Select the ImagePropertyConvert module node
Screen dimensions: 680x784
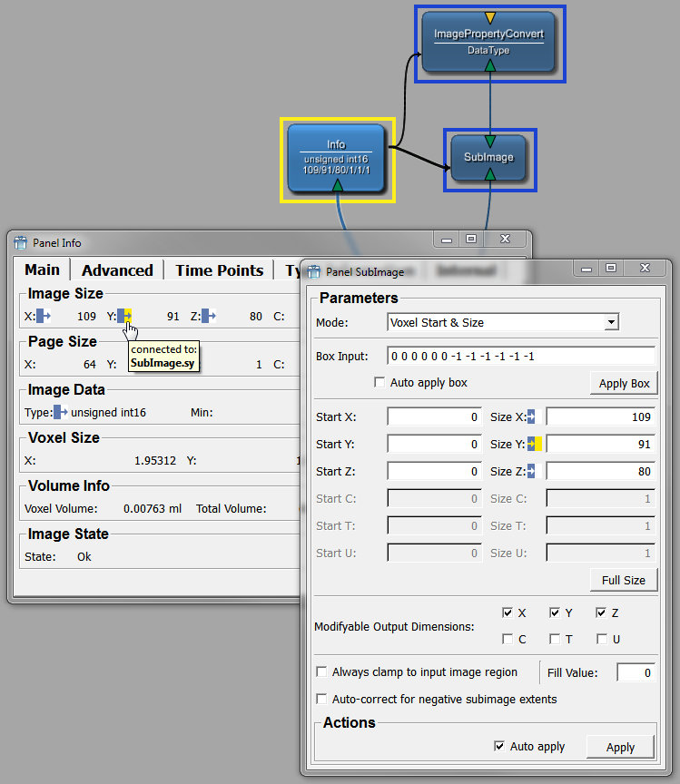[488, 42]
